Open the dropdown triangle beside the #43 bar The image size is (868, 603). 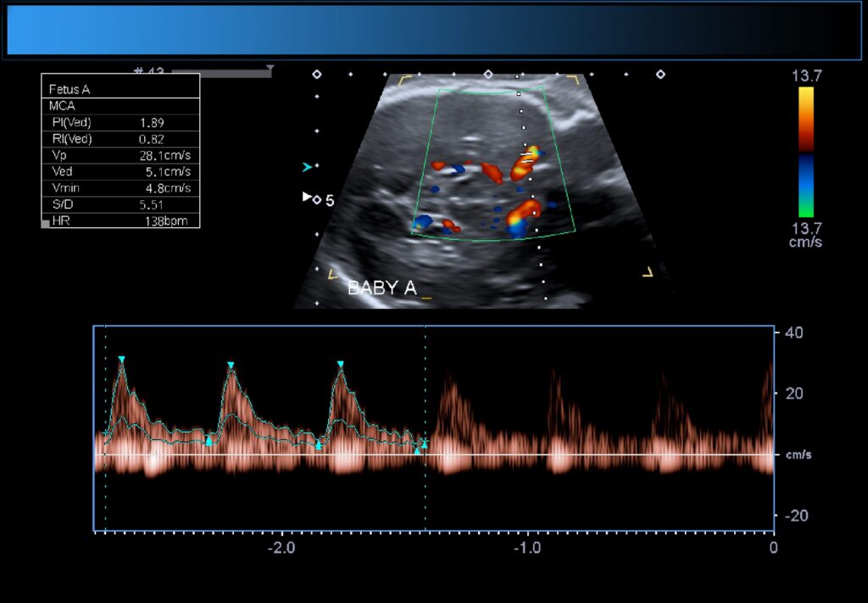coord(270,68)
